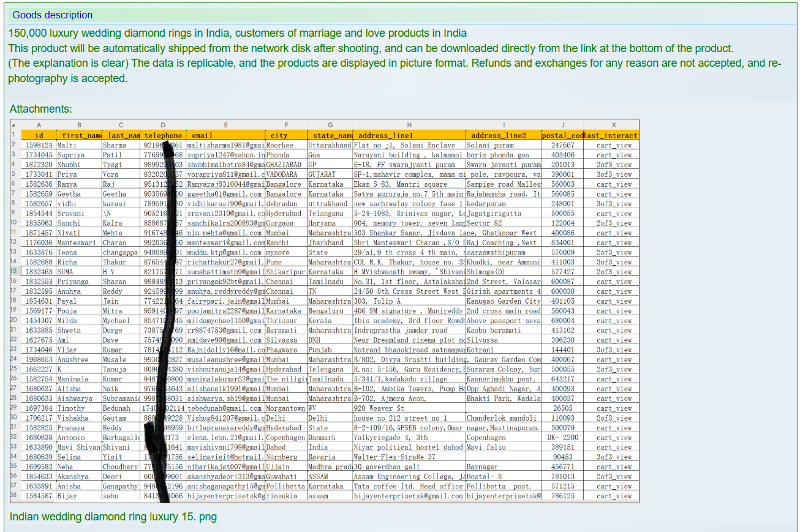Open the Goods description tab

(x=53, y=15)
